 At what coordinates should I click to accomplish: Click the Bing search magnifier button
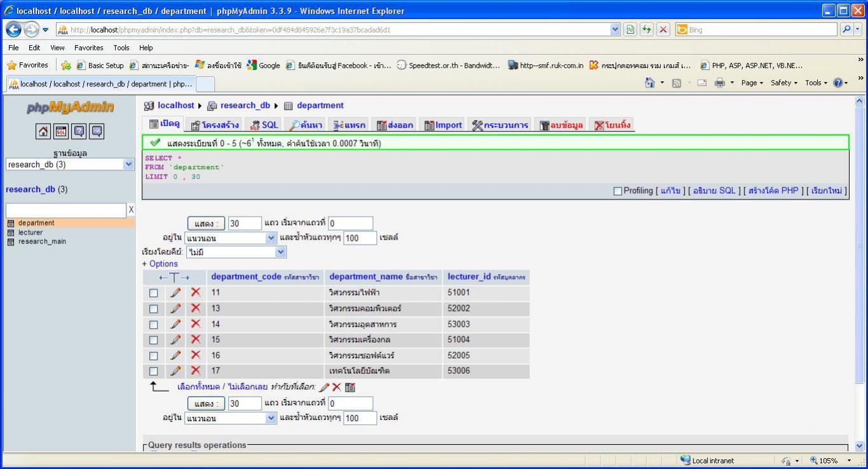(x=847, y=29)
